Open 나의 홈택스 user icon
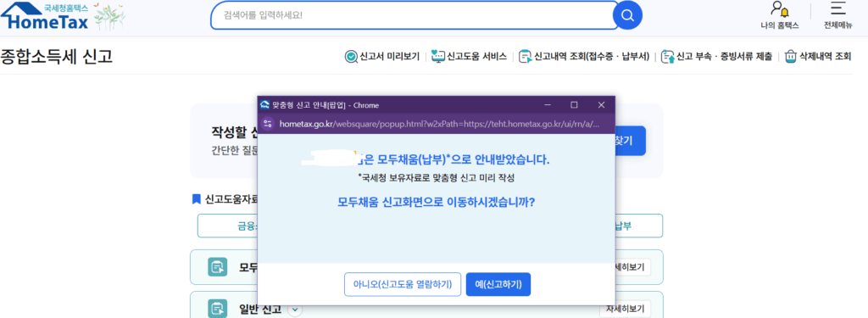868x318 pixels. point(780,9)
